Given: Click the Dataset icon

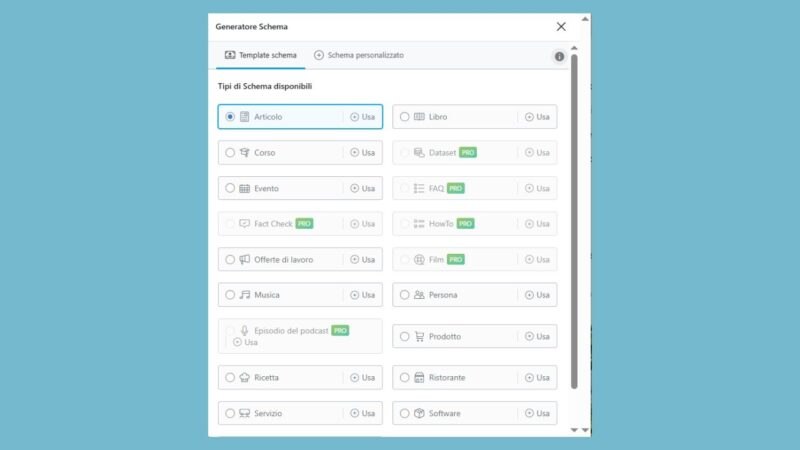Looking at the screenshot, I should pyautogui.click(x=419, y=153).
